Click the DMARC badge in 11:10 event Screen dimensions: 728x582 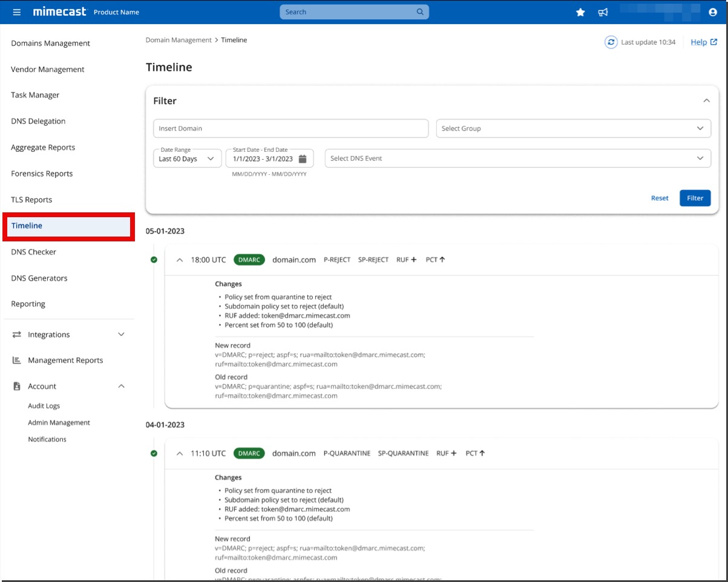click(x=249, y=453)
